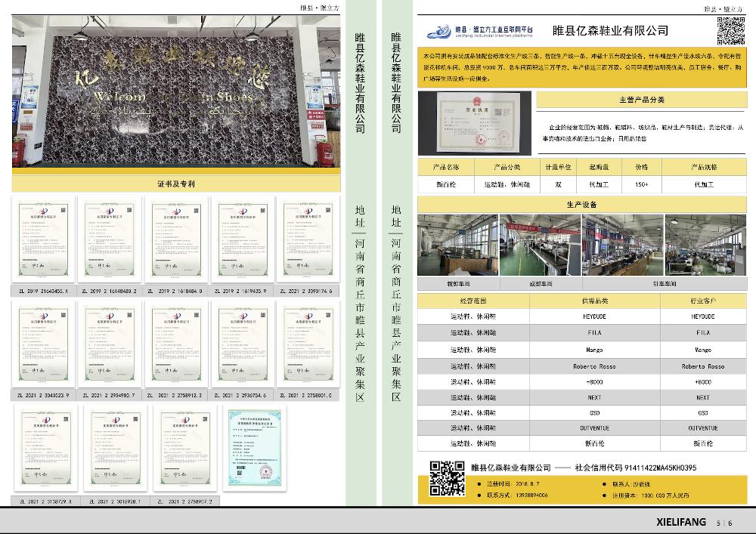The height and width of the screenshot is (534, 756).
Task: Click the 经营范围 column header
Action: (x=473, y=301)
